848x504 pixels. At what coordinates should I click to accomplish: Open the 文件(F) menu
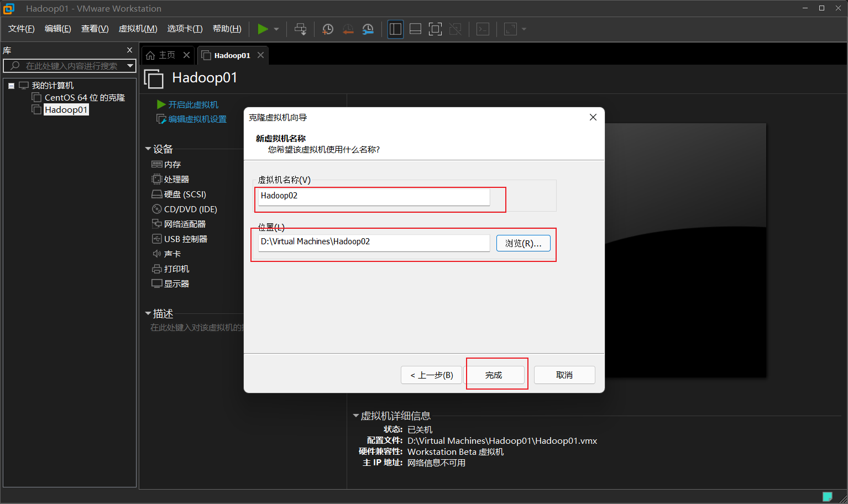[22, 29]
